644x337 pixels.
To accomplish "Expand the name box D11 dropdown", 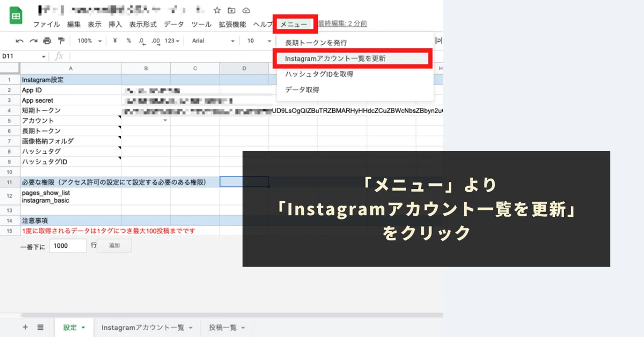I will pyautogui.click(x=44, y=56).
